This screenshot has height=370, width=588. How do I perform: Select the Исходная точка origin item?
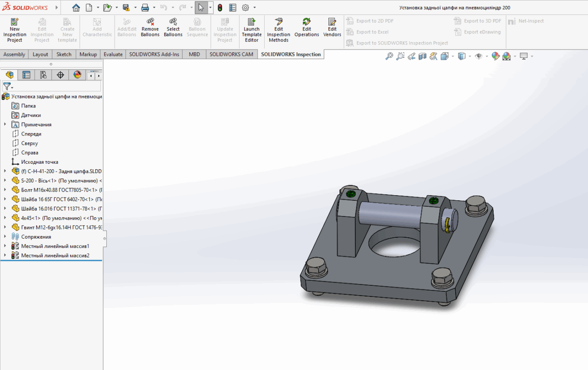click(x=39, y=162)
